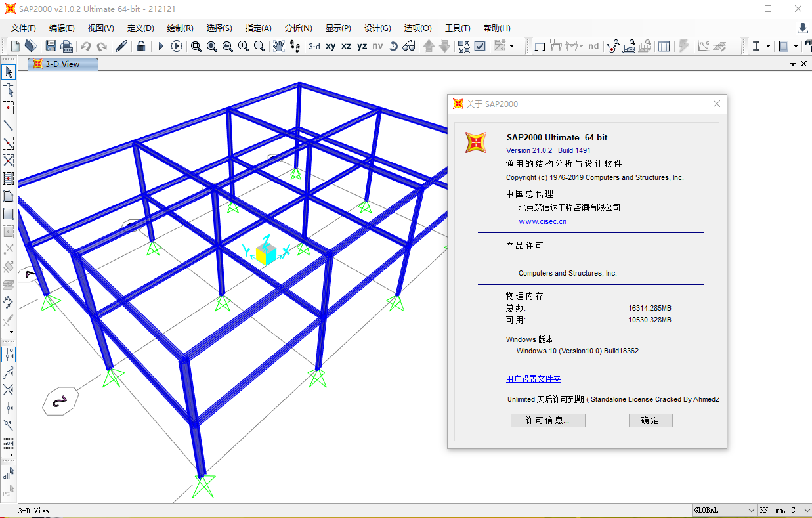Toggle snap to perpendicular projections

pos(9,408)
